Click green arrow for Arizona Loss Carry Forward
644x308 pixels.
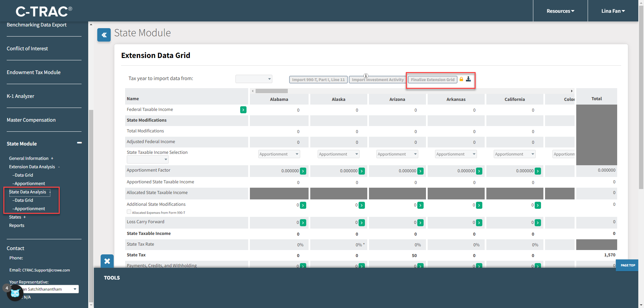coord(420,223)
